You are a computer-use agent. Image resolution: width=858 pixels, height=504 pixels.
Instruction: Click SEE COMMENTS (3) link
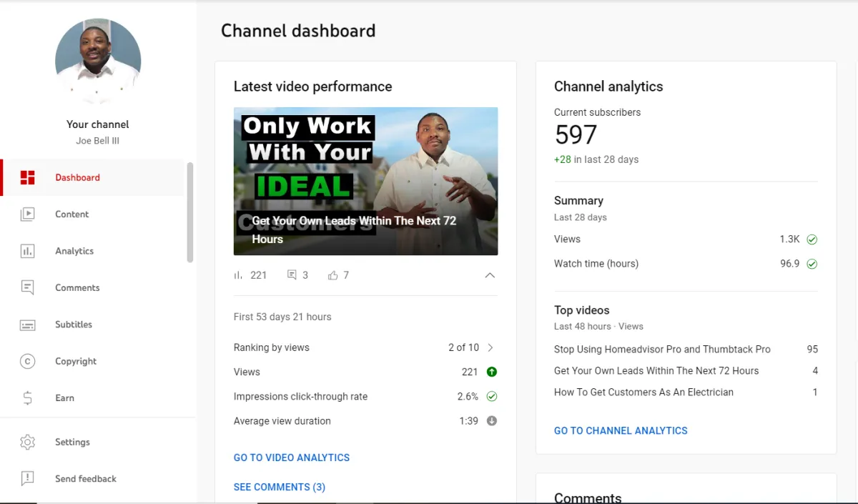(x=280, y=487)
